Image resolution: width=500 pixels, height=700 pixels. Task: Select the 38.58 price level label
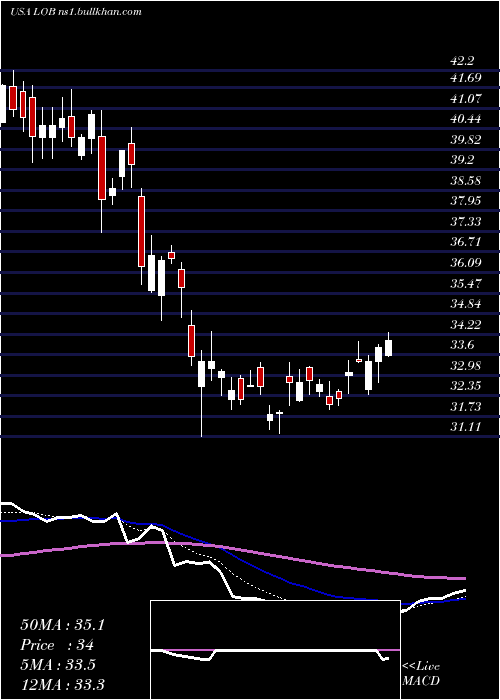466,181
